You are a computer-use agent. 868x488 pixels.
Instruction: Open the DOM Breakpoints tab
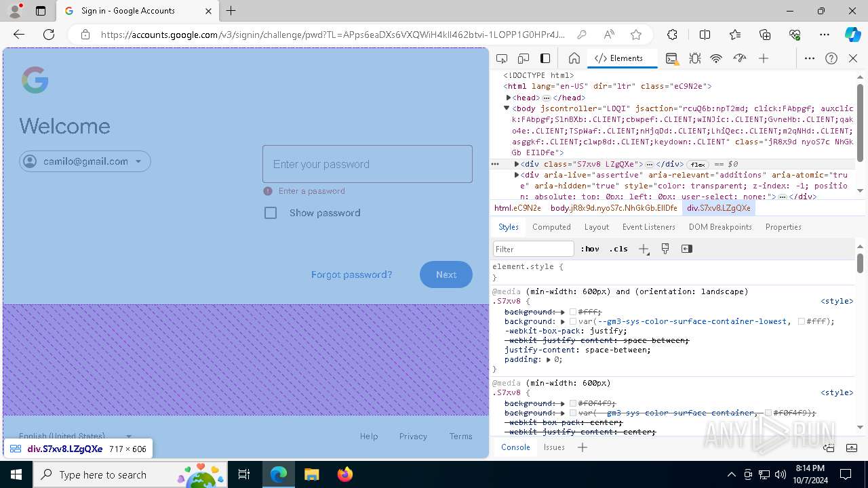(720, 227)
